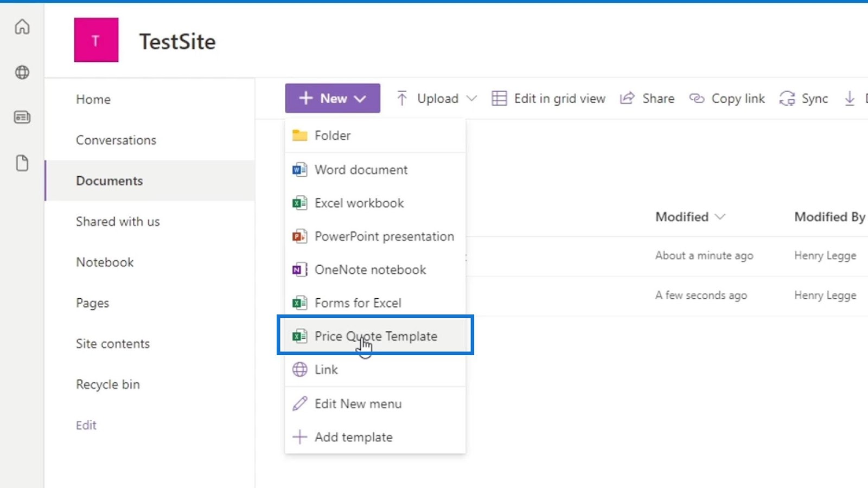Click the download arrow icon in toolbar
This screenshot has height=488, width=868.
click(x=850, y=99)
